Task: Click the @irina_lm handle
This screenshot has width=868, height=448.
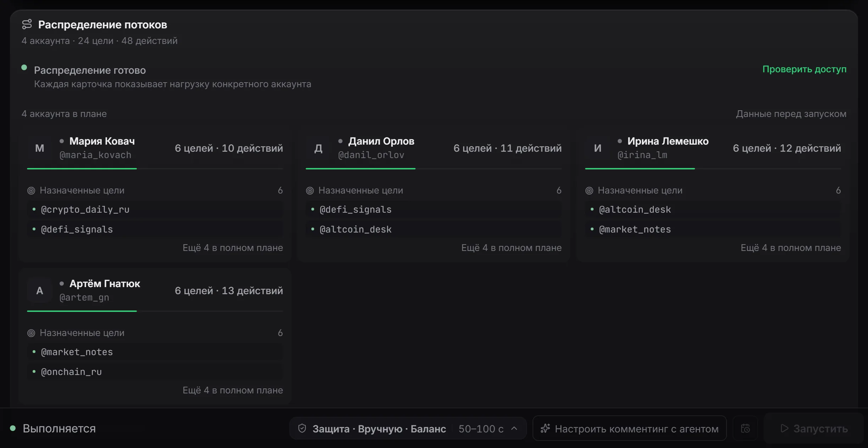Action: pyautogui.click(x=642, y=155)
